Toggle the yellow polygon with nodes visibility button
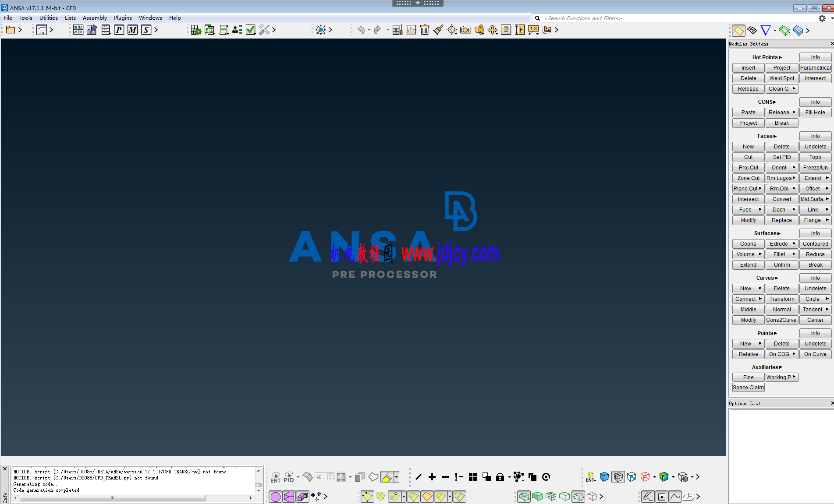 pos(367,497)
